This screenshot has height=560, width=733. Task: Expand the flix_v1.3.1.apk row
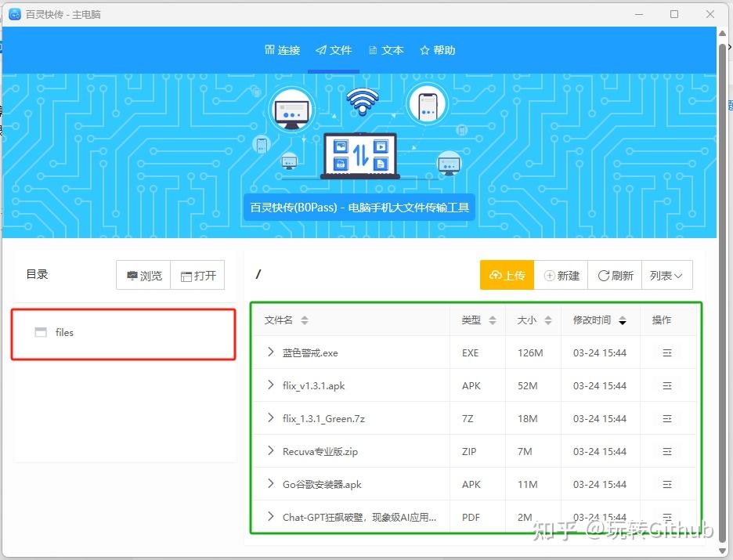(x=270, y=385)
